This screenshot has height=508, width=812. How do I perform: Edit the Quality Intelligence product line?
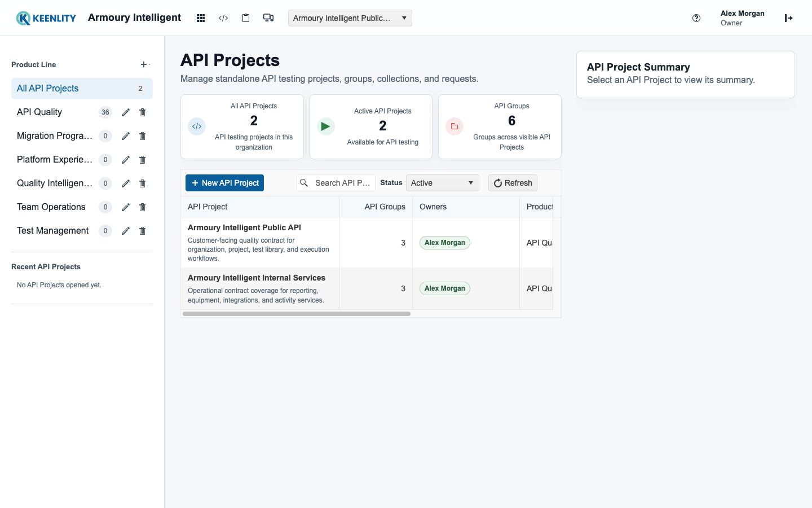point(126,183)
